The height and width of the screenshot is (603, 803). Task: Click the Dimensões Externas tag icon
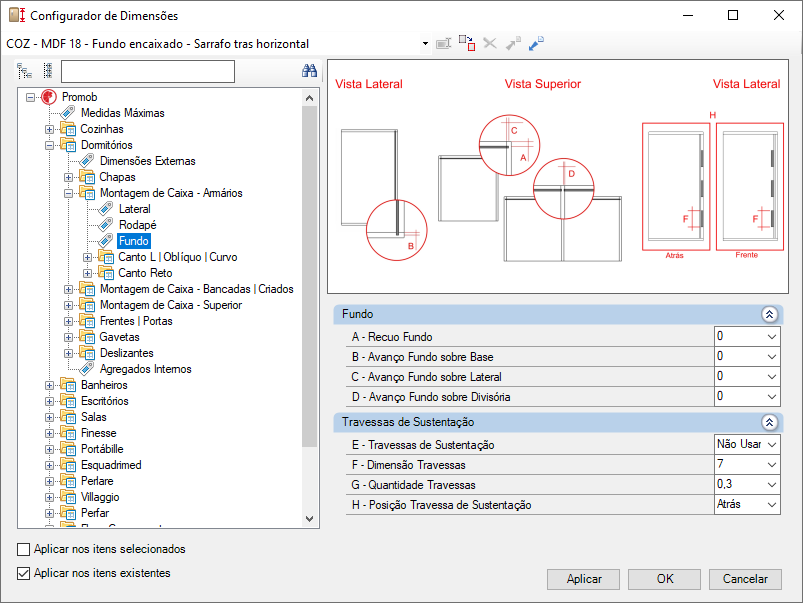[x=87, y=160]
